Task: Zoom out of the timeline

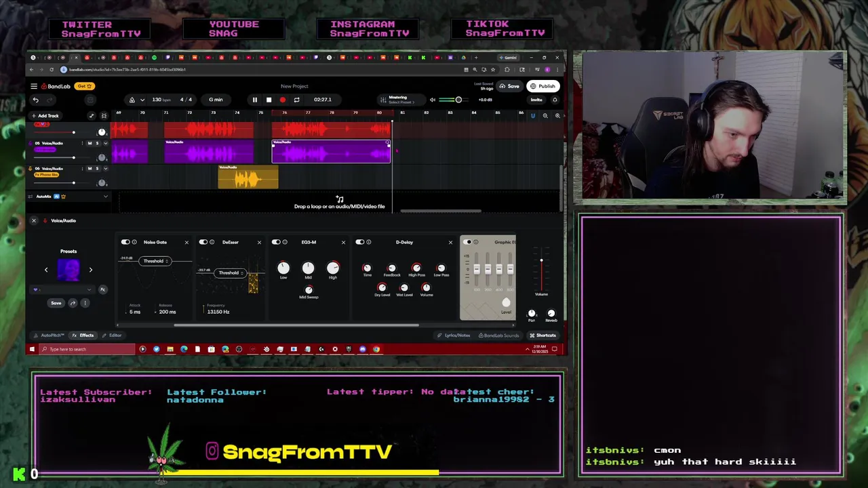Action: [x=545, y=116]
